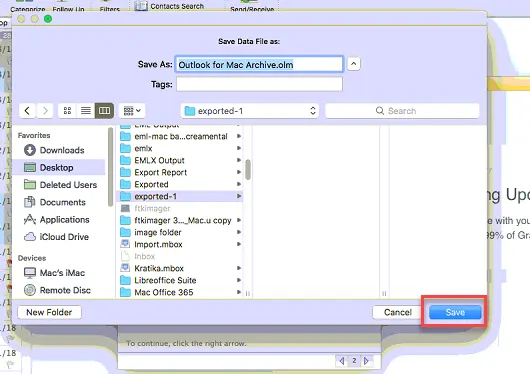The width and height of the screenshot is (530, 374).
Task: Open the item grouping dropdown
Action: [132, 111]
